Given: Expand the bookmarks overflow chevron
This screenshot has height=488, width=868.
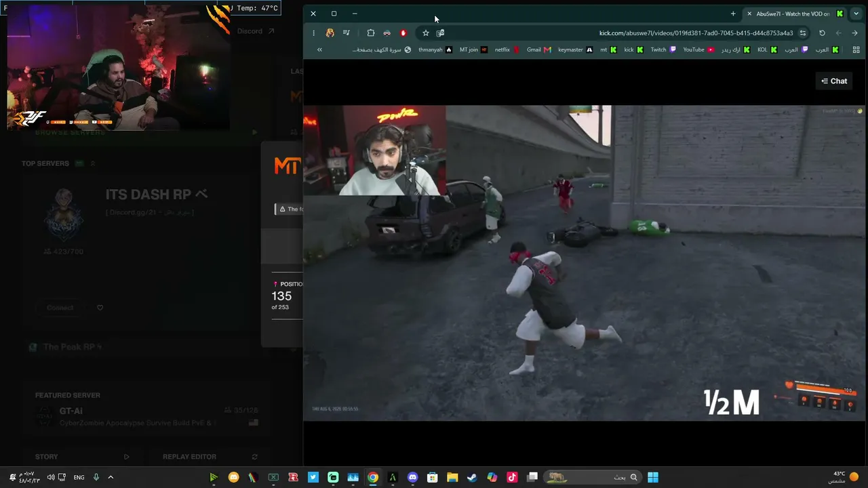Looking at the screenshot, I should click(x=319, y=49).
